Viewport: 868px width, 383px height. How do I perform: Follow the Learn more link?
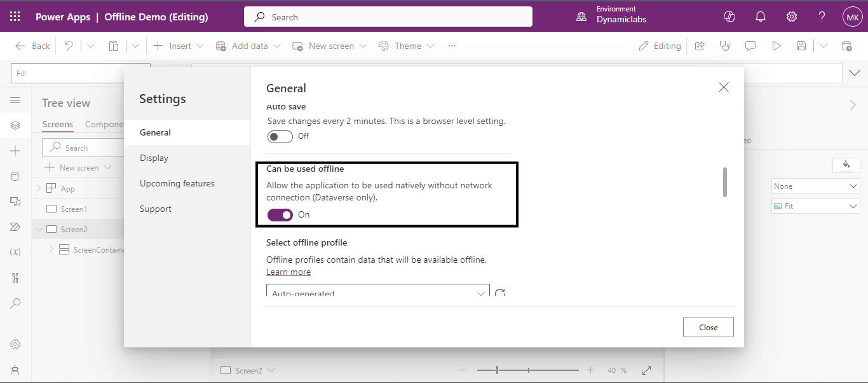point(288,272)
